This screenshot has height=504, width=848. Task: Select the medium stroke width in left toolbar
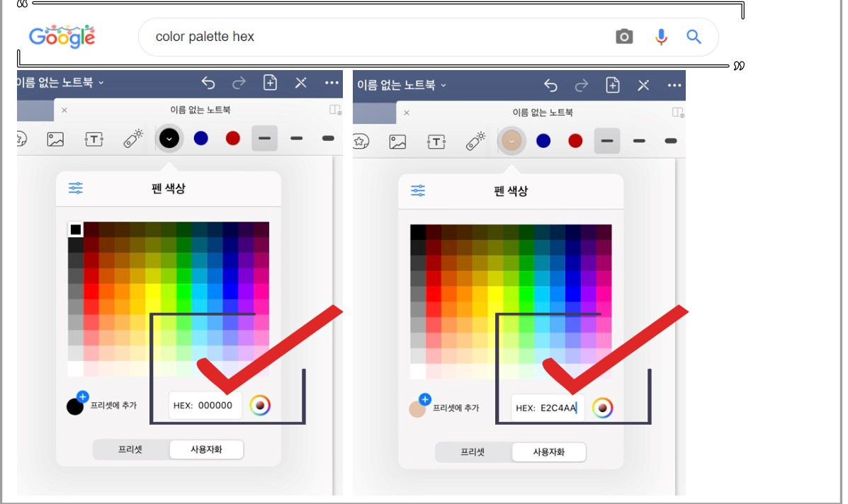296,138
